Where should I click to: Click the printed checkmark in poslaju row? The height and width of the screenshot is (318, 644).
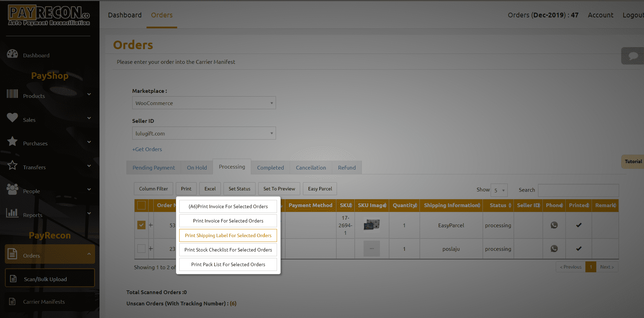tap(579, 249)
